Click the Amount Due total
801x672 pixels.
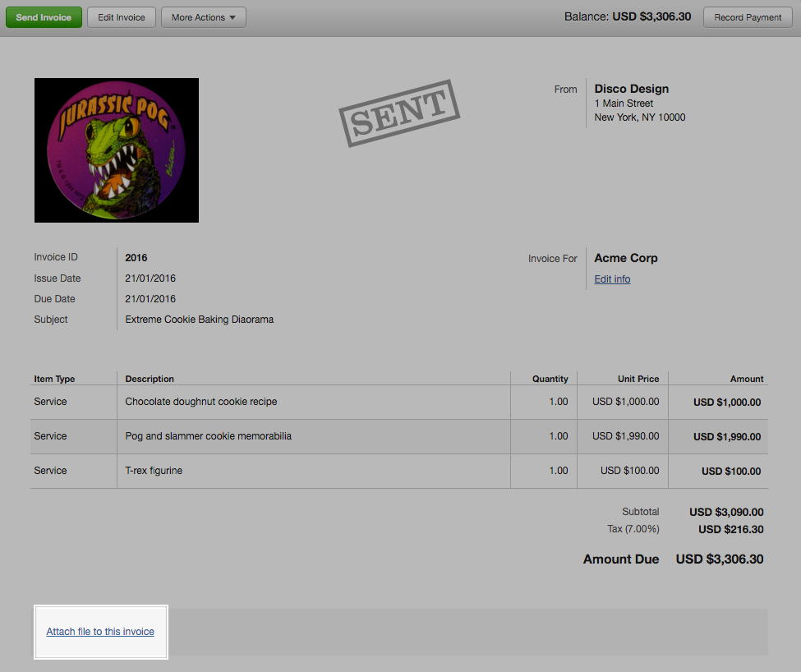(x=719, y=559)
